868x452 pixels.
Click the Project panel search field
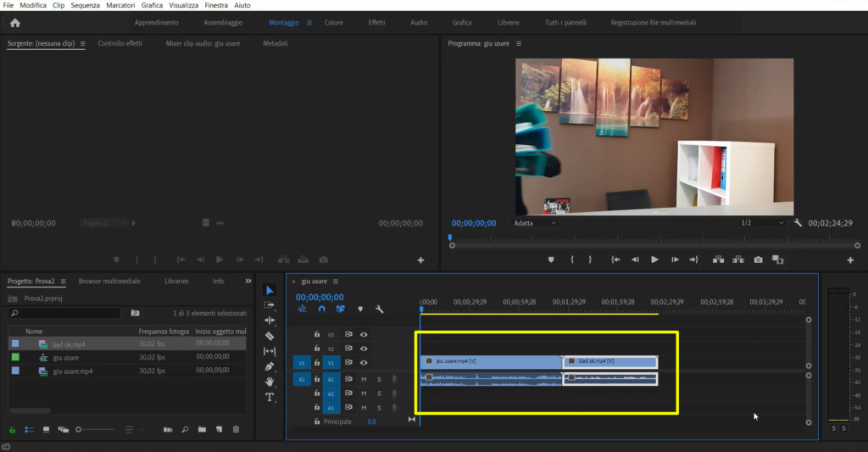pyautogui.click(x=64, y=313)
